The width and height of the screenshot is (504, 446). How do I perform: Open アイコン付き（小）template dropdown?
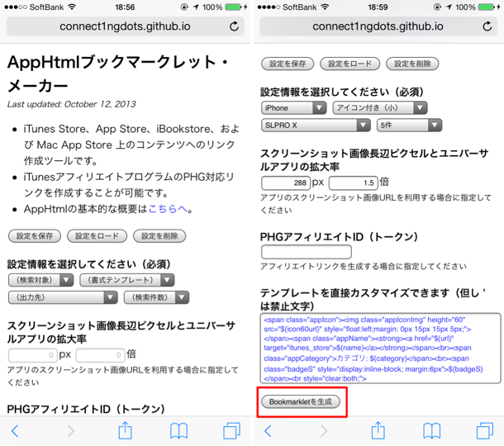[380, 108]
